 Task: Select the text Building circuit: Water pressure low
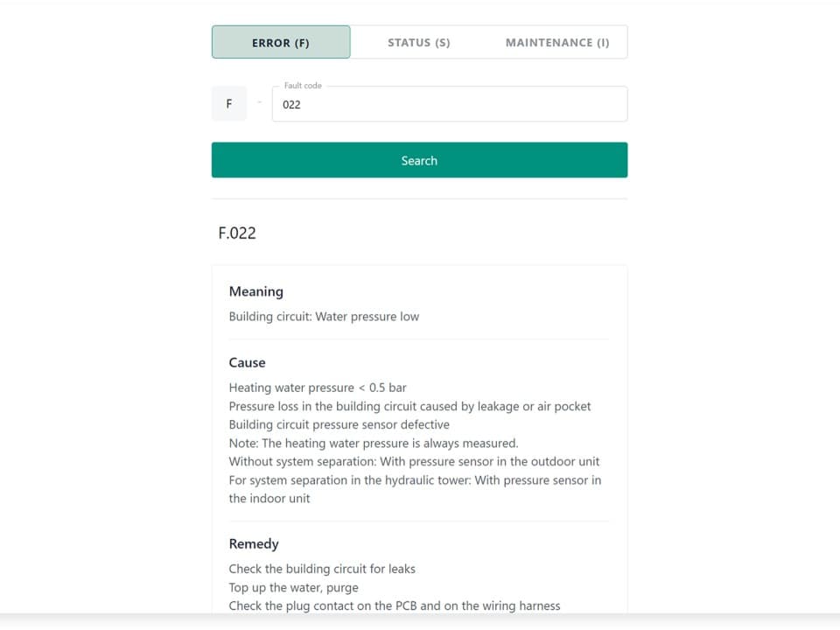click(x=324, y=317)
